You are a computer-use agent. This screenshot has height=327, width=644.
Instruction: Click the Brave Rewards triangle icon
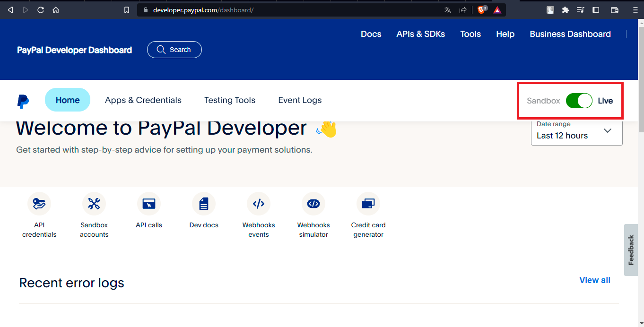pos(497,10)
